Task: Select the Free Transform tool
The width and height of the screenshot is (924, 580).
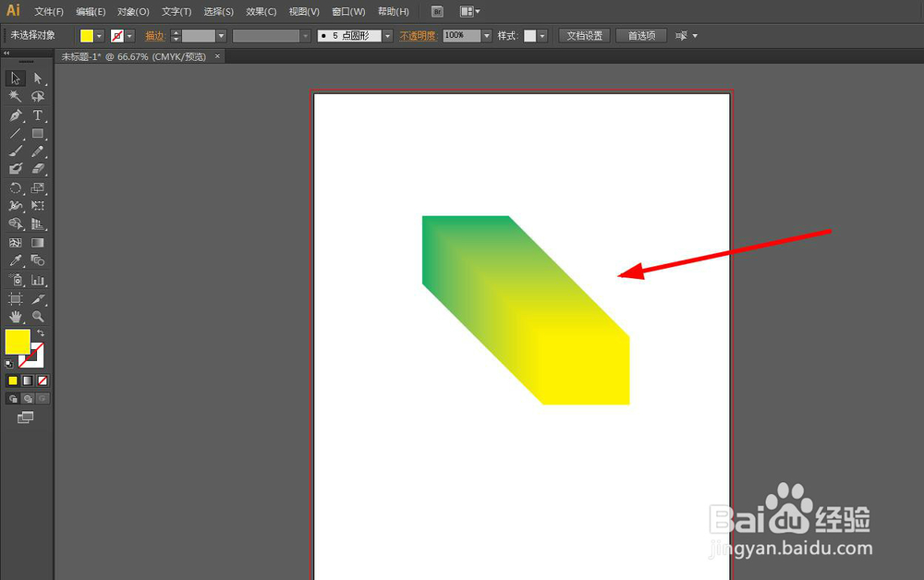Action: [x=38, y=206]
